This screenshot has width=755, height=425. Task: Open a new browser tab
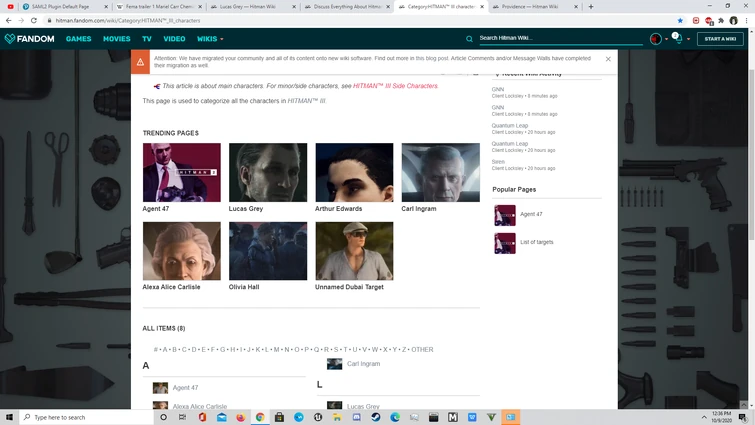[x=591, y=7]
